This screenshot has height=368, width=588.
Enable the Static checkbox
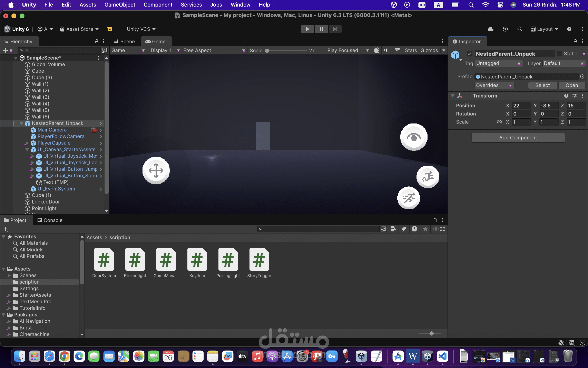(559, 54)
